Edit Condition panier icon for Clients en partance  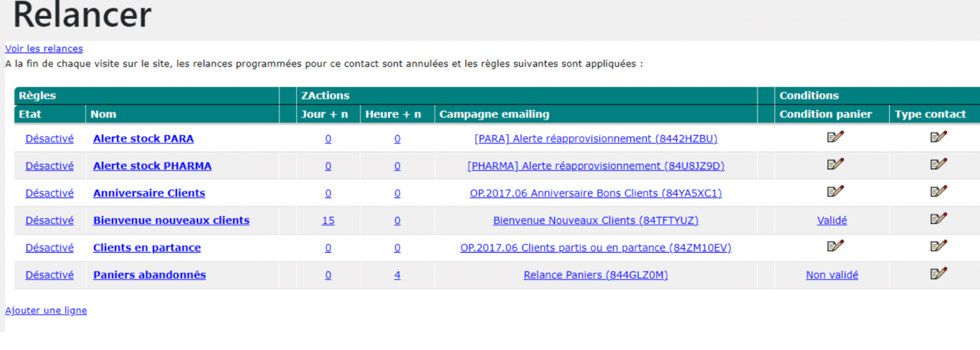(835, 246)
